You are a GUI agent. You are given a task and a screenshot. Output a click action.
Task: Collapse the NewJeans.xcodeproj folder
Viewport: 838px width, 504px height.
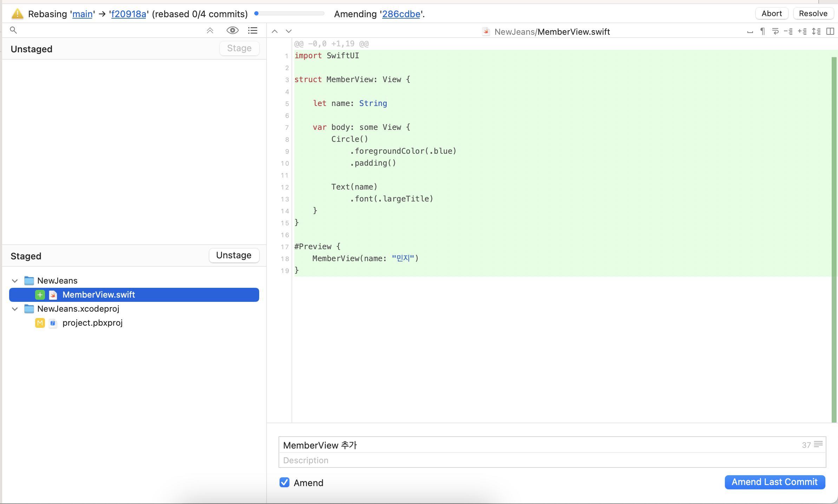click(x=15, y=309)
